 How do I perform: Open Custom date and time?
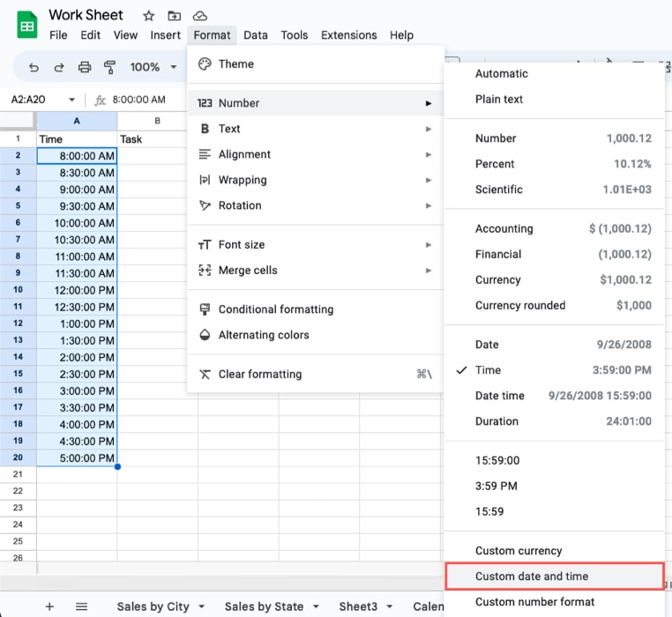554,576
